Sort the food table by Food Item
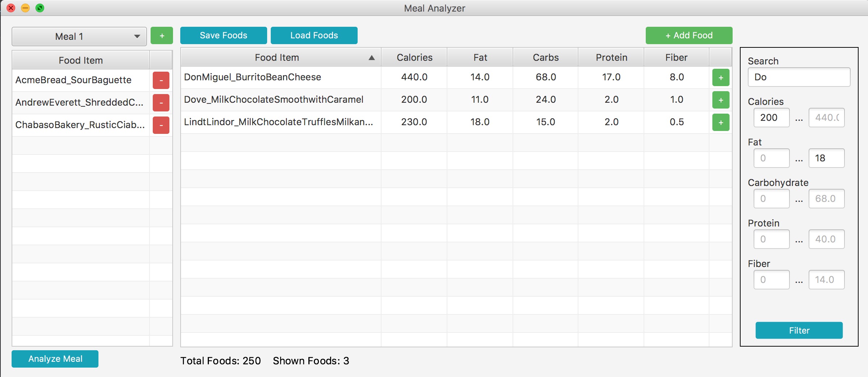868x377 pixels. [x=281, y=57]
